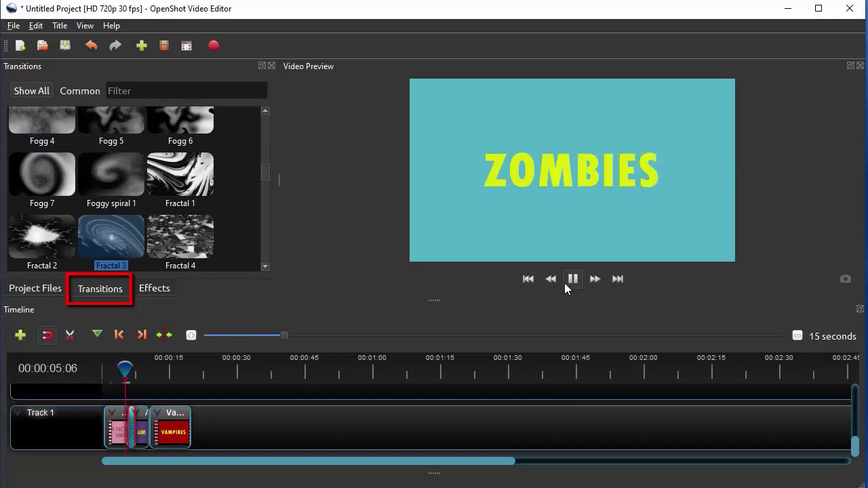Click the transitions list scroll up arrow
Viewport: 868px width, 488px height.
point(265,110)
